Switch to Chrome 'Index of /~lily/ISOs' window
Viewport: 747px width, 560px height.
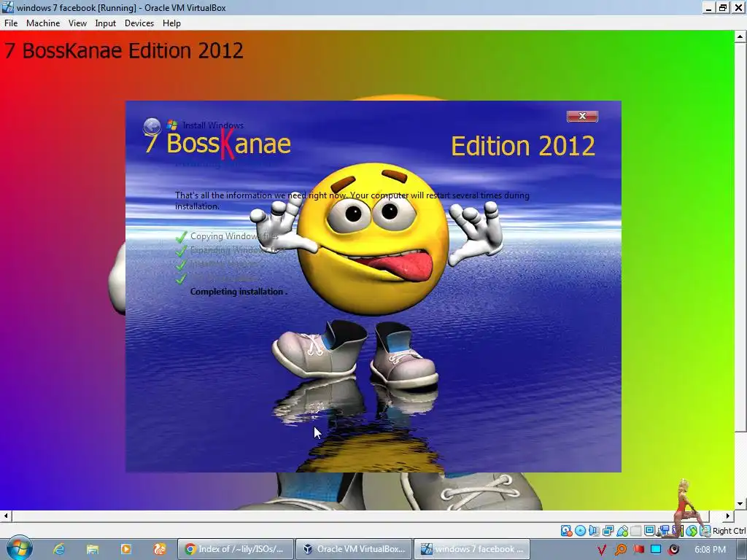(236, 549)
